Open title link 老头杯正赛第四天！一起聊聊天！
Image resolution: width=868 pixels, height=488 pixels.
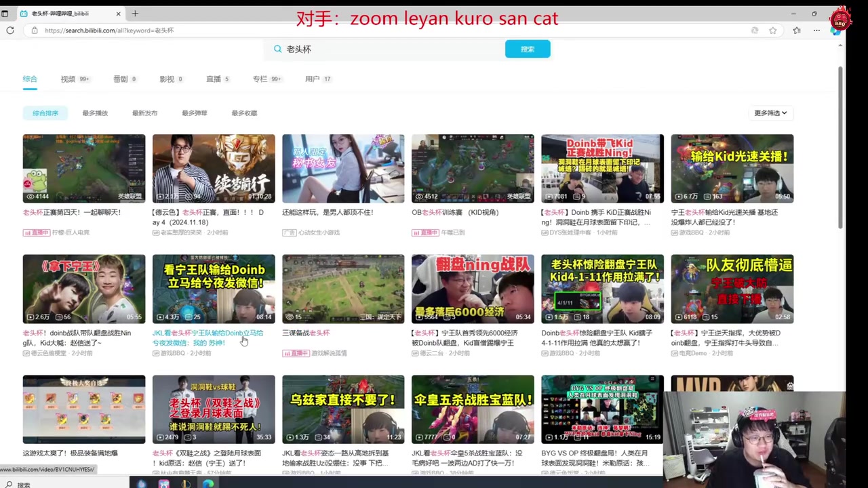72,212
